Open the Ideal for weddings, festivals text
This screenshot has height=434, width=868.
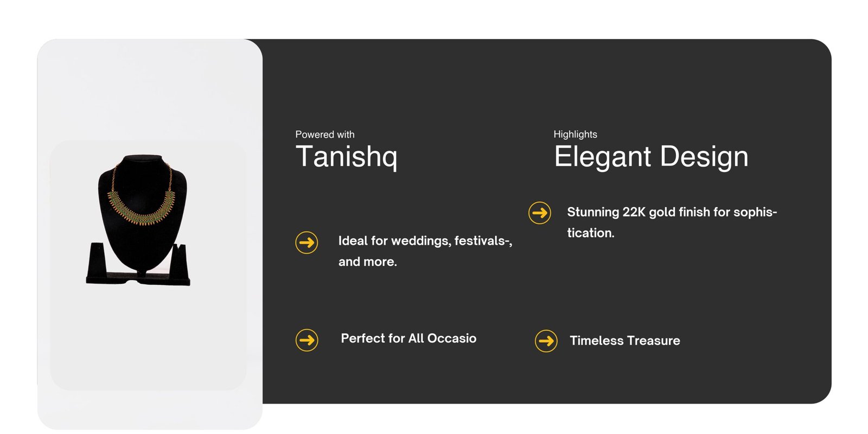click(425, 251)
